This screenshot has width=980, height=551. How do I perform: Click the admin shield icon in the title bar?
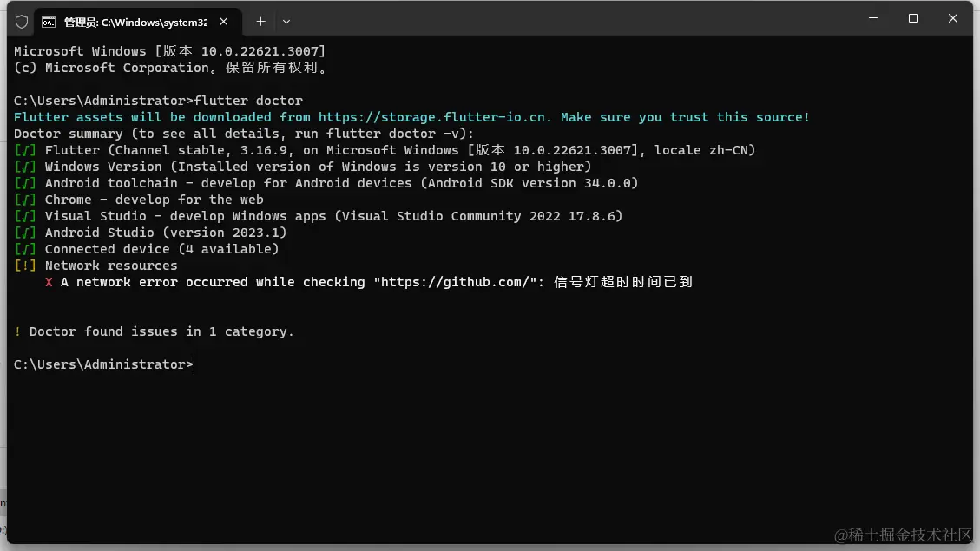pos(20,21)
